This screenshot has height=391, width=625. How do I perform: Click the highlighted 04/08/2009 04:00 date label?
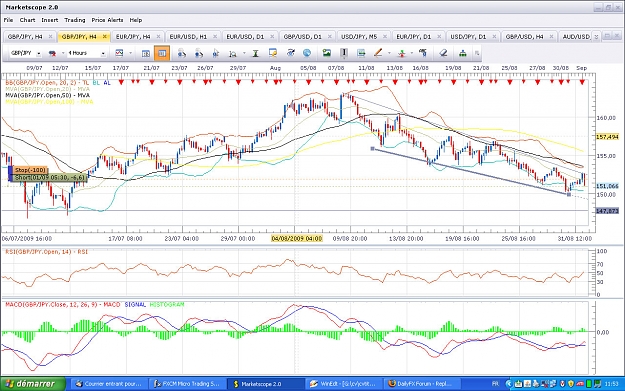click(x=297, y=238)
